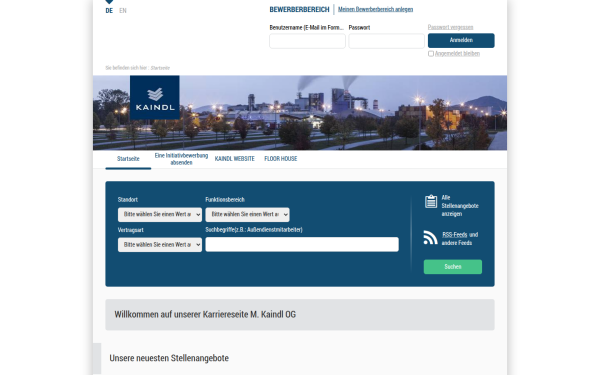
Task: Click the Passwort vergessen link
Action: [450, 27]
